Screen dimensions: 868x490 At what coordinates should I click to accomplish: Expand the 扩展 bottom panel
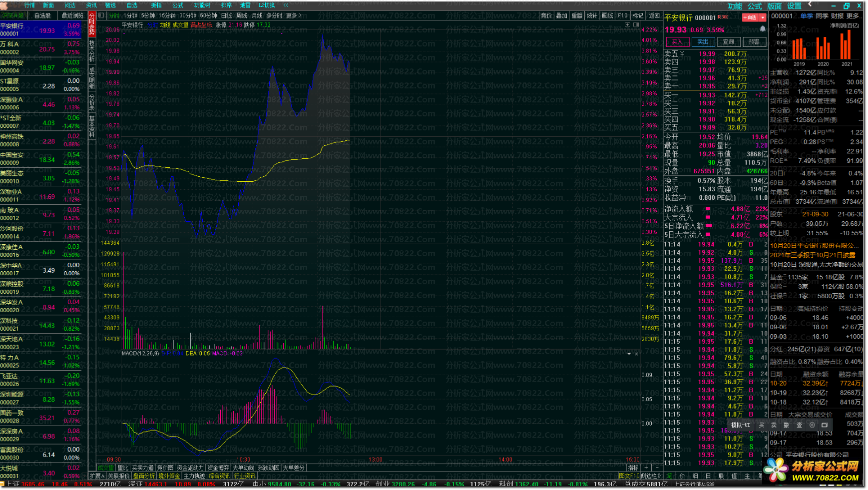(96, 476)
